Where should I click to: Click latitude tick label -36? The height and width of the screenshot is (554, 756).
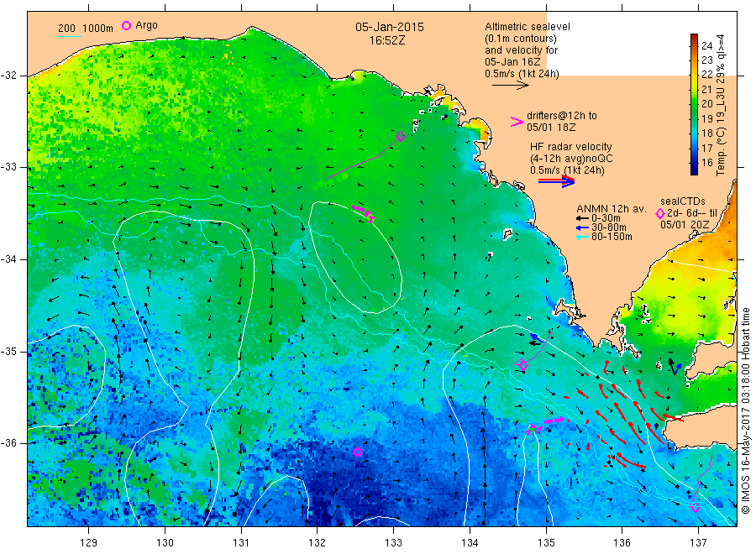[x=8, y=442]
